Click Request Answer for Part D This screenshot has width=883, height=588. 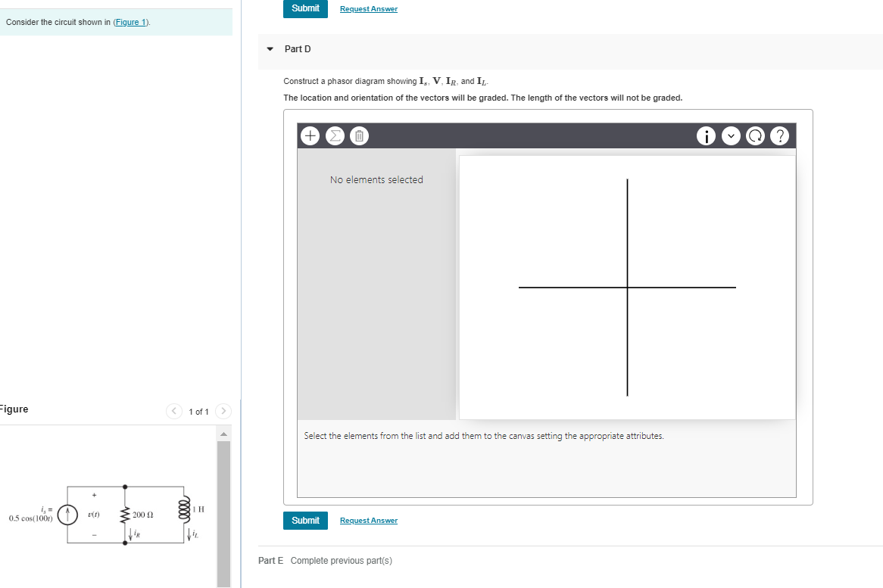pyautogui.click(x=369, y=520)
